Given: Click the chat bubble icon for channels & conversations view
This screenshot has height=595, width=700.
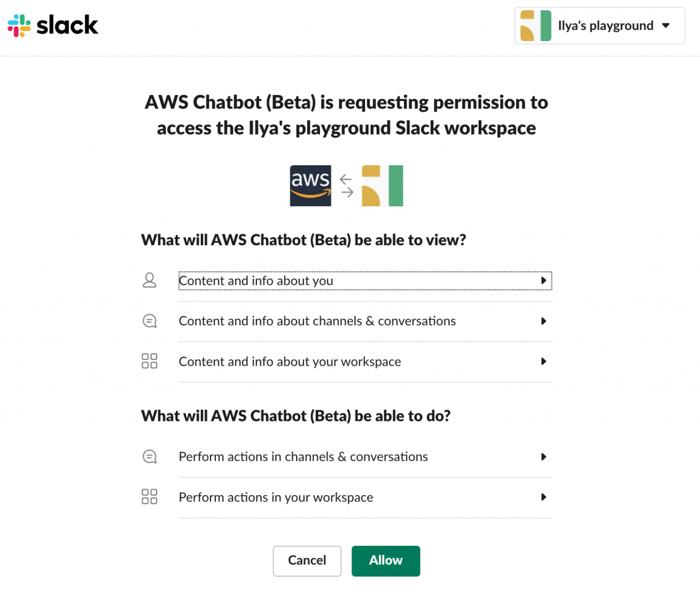Looking at the screenshot, I should click(150, 321).
